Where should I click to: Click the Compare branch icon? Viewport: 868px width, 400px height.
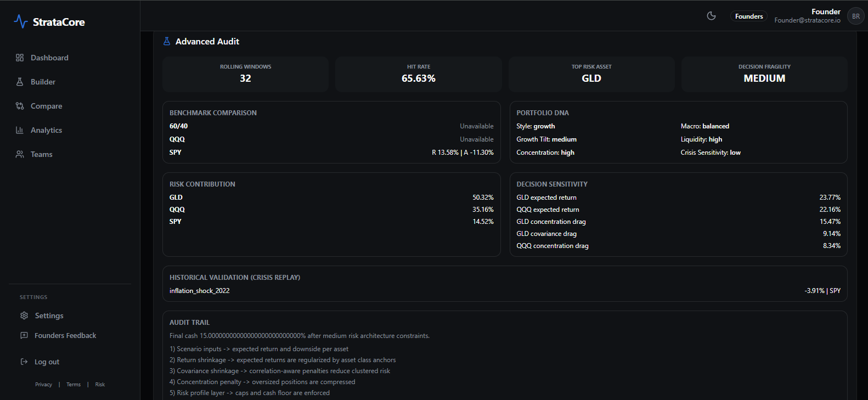tap(20, 106)
